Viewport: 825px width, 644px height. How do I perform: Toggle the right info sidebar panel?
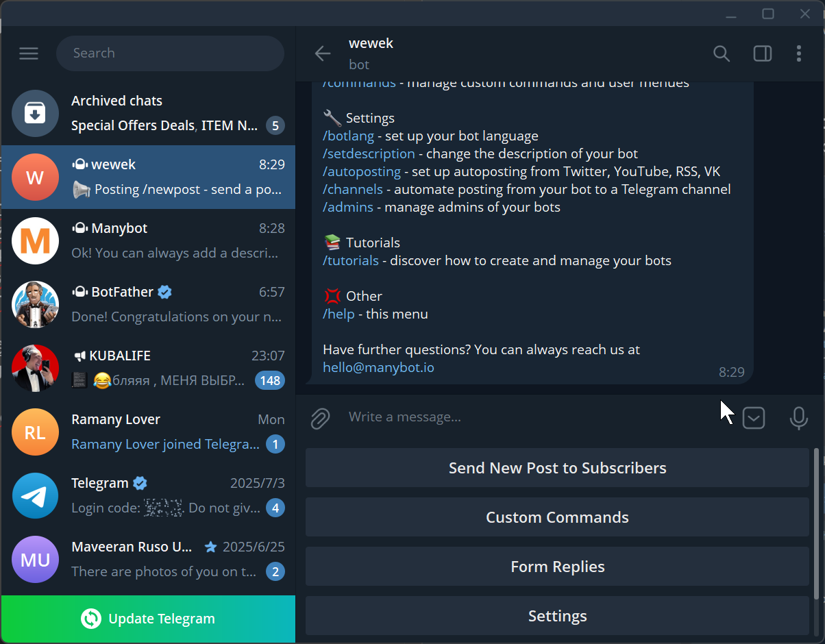[x=763, y=53]
